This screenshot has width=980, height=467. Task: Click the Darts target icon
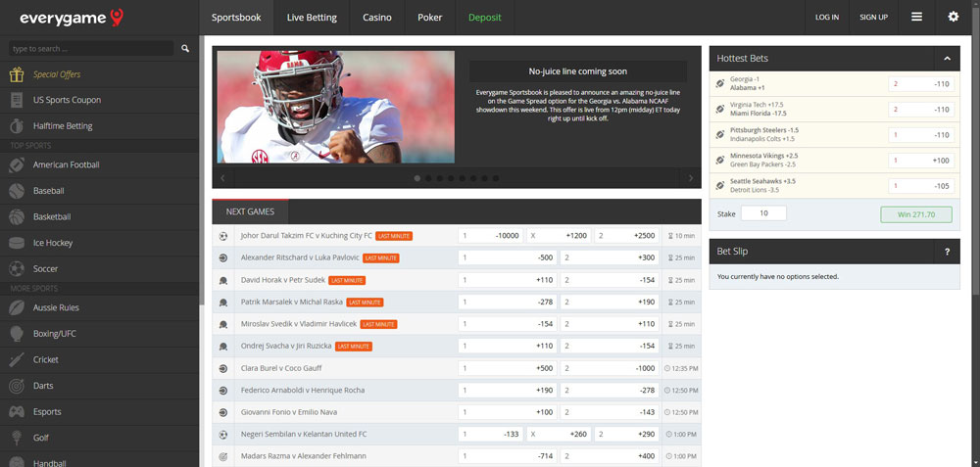tap(17, 386)
